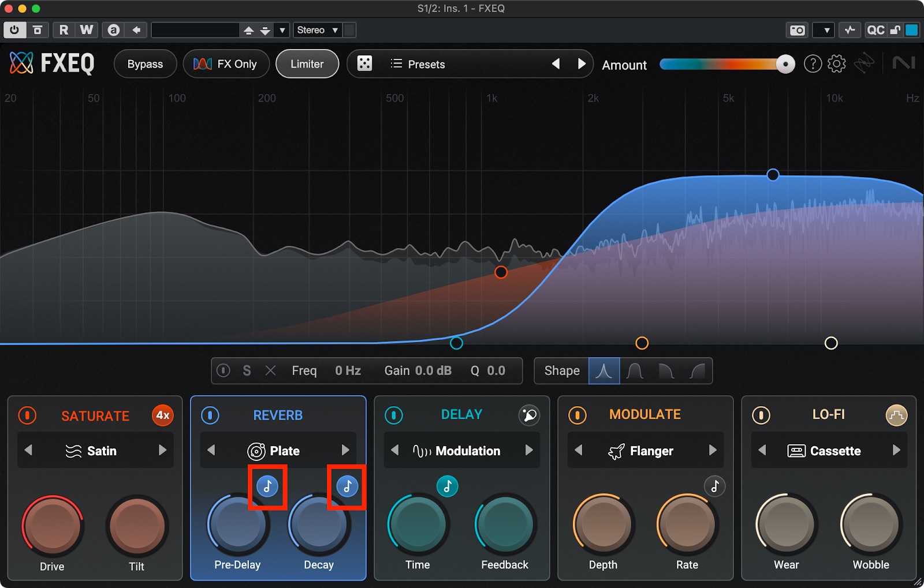The image size is (924, 588).
Task: Open the Flanger modulation type selector
Action: (x=646, y=451)
